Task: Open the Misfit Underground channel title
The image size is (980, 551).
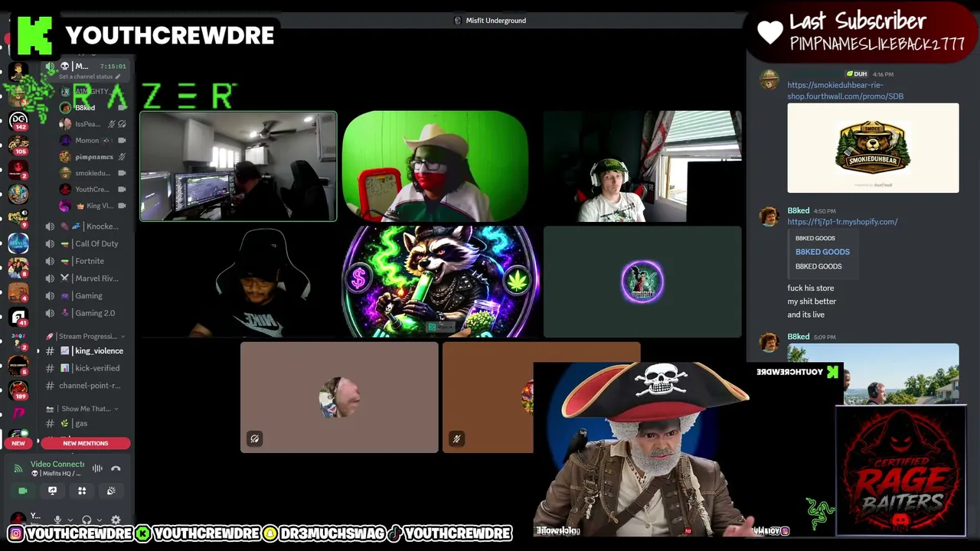Action: pyautogui.click(x=490, y=21)
